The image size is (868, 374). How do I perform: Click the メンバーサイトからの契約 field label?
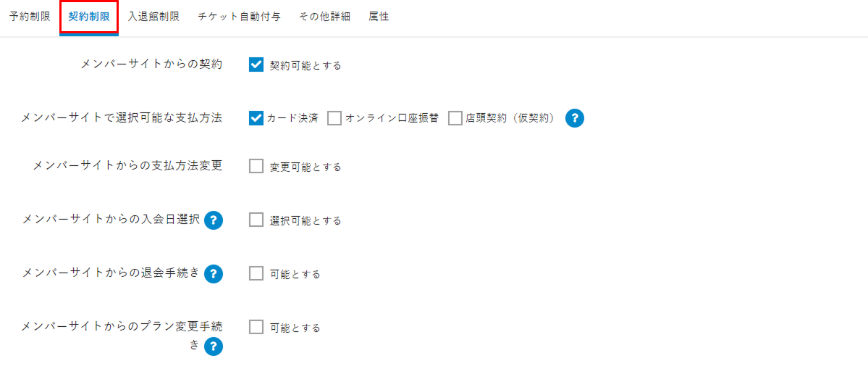tap(152, 65)
